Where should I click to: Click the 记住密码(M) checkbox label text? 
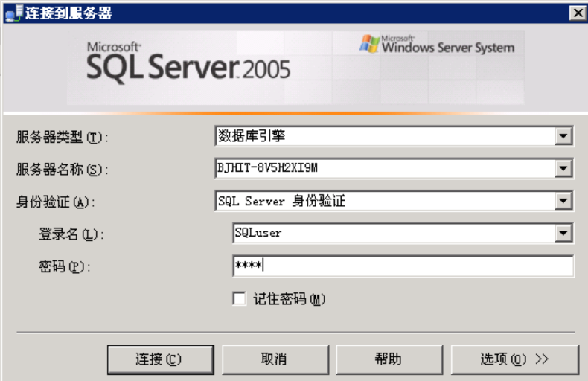point(289,299)
